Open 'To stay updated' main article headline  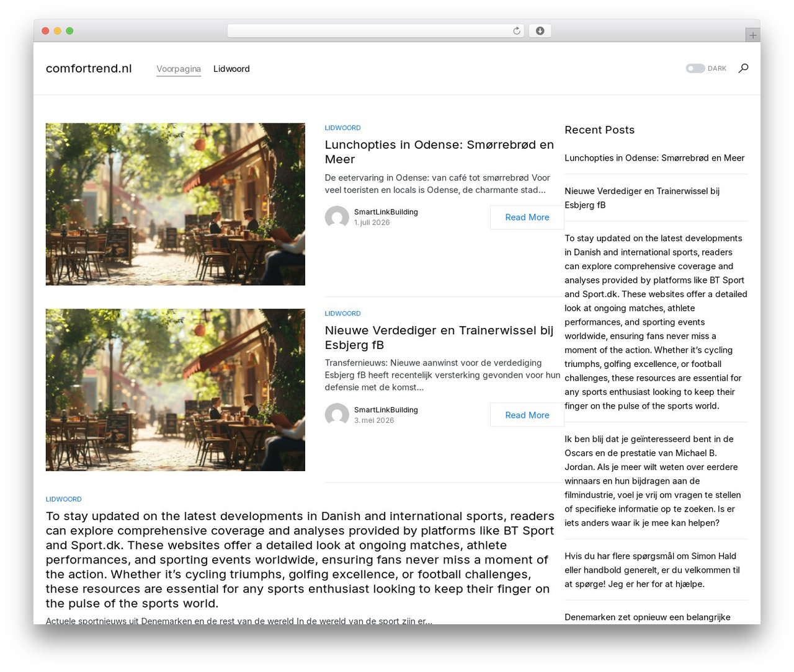coord(300,560)
